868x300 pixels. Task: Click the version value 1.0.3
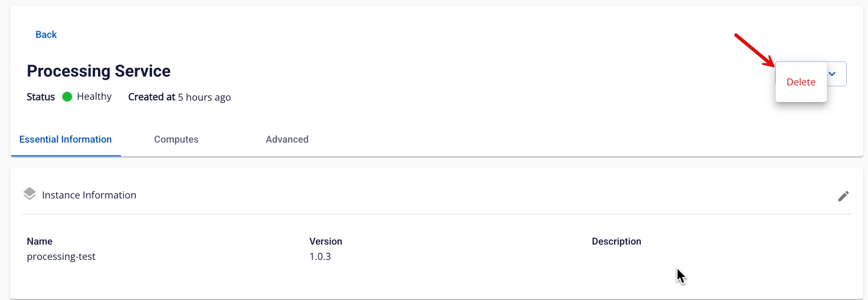(x=320, y=257)
